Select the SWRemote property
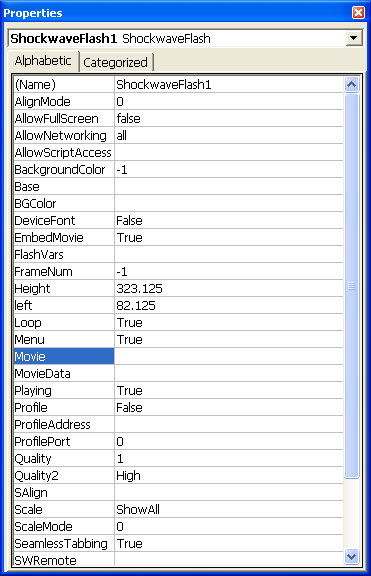This screenshot has width=371, height=576. pyautogui.click(x=64, y=559)
